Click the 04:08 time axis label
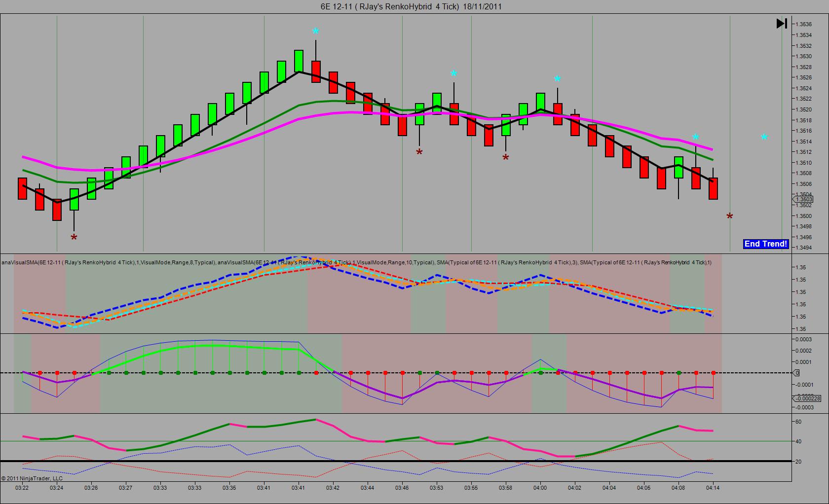 (678, 488)
